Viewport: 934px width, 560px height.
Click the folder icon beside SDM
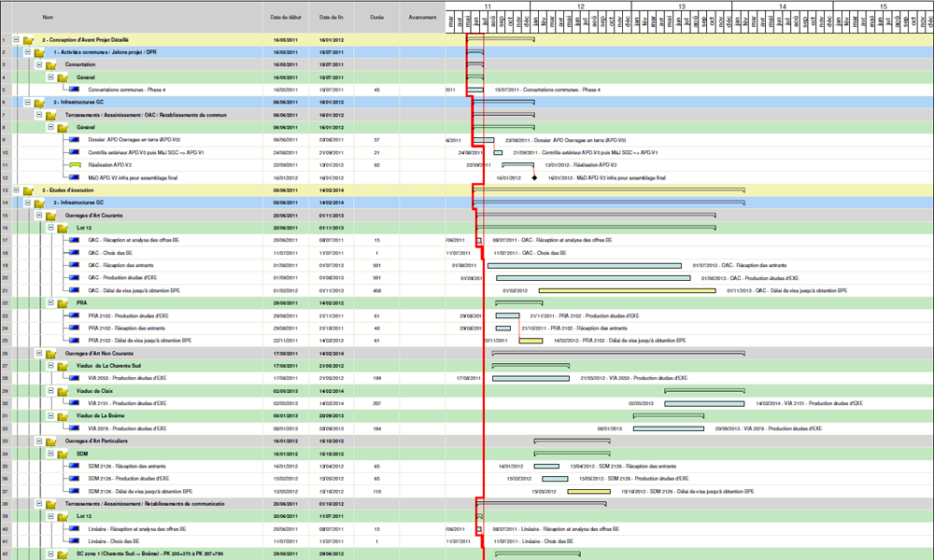pos(63,455)
